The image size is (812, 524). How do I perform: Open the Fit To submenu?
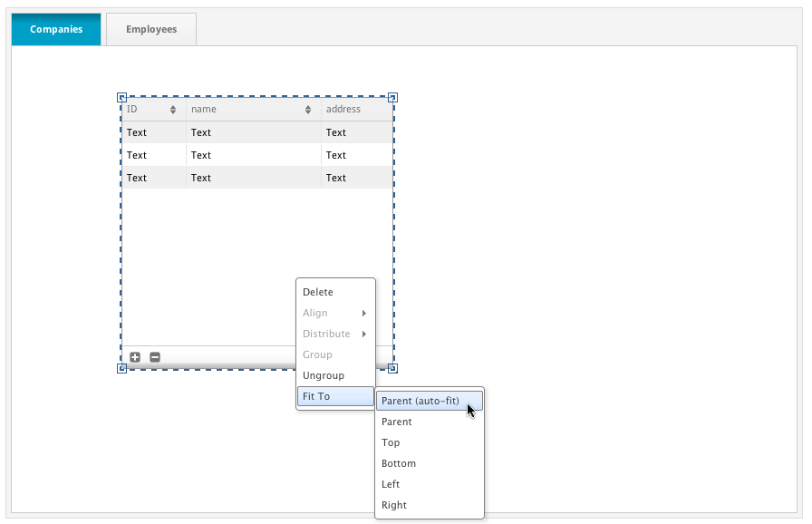(x=335, y=397)
